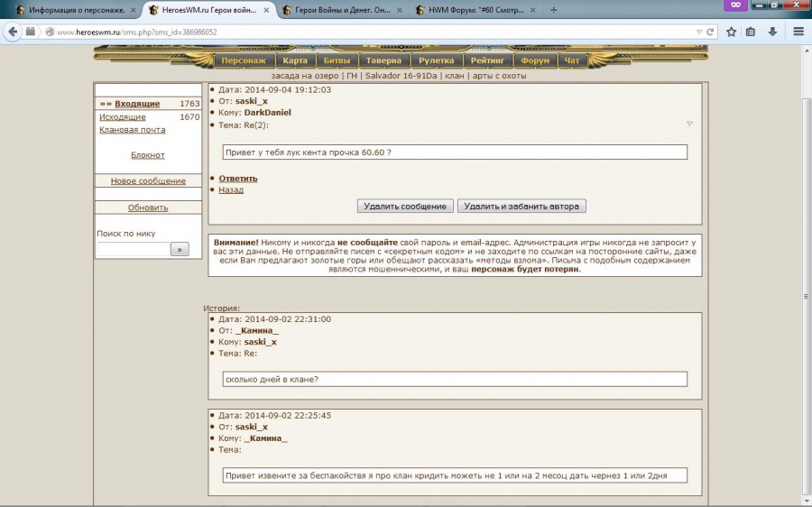Screen dimensions: 812x507
Task: Click the 'Ответить' reply link
Action: click(238, 179)
